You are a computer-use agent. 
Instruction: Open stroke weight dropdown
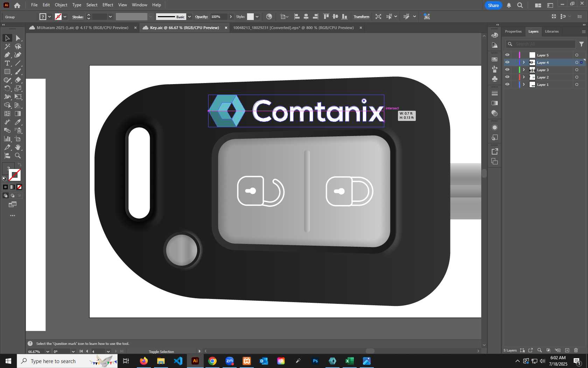[x=110, y=16]
